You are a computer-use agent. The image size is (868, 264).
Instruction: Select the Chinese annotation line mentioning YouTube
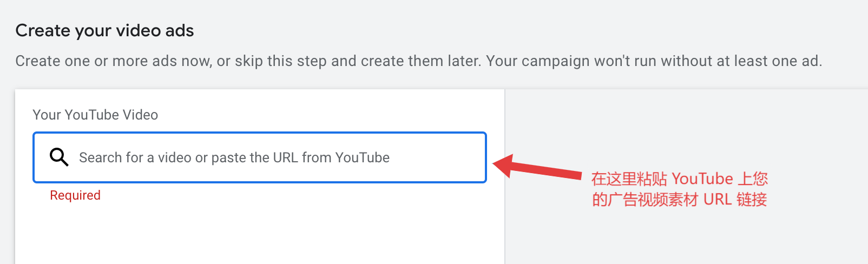click(x=680, y=179)
